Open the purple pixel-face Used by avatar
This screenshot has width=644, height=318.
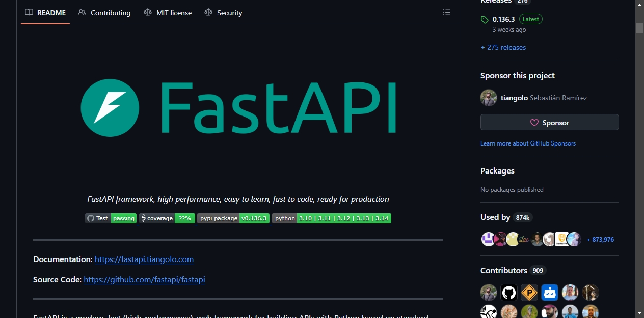488,239
